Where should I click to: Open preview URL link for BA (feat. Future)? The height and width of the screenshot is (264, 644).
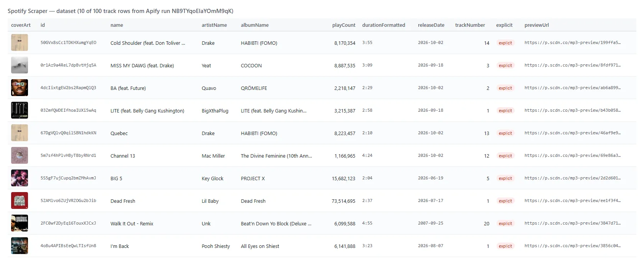point(572,88)
